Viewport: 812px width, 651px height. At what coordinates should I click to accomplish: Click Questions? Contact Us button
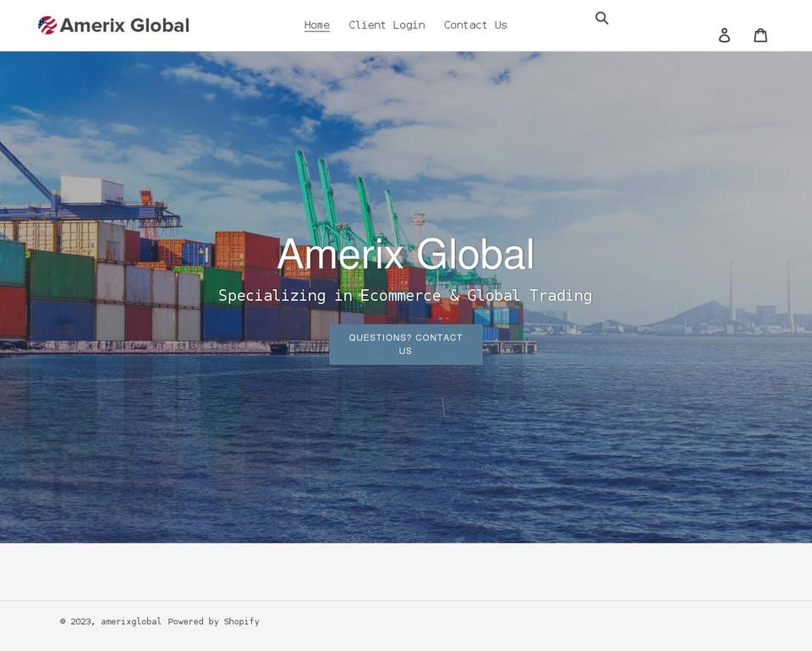coord(405,344)
